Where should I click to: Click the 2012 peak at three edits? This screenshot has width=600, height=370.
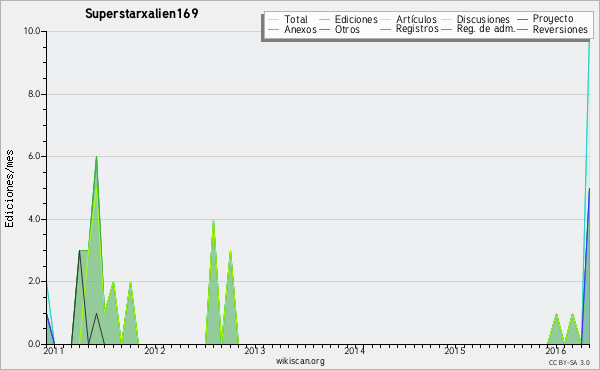(x=230, y=251)
